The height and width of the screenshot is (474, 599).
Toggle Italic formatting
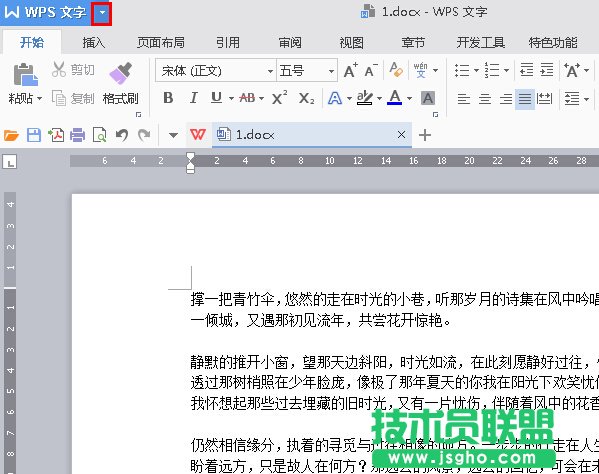pos(194,98)
